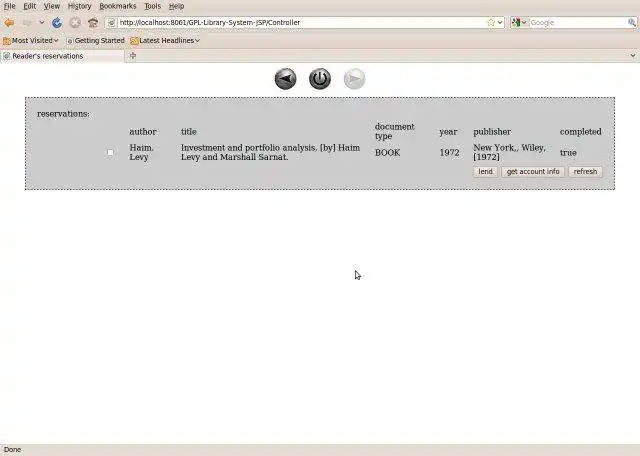640x456 pixels.
Task: Expand the search engine selector arrow
Action: [524, 22]
